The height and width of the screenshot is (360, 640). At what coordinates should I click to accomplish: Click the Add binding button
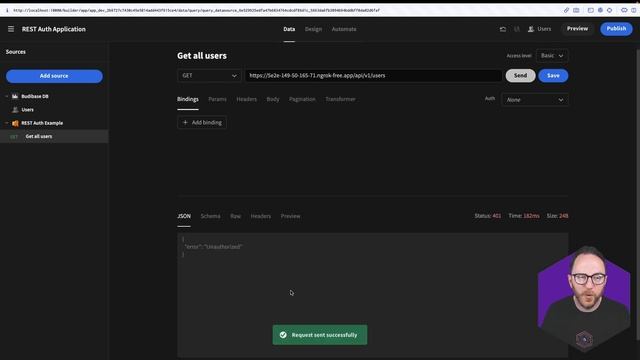[x=202, y=122]
